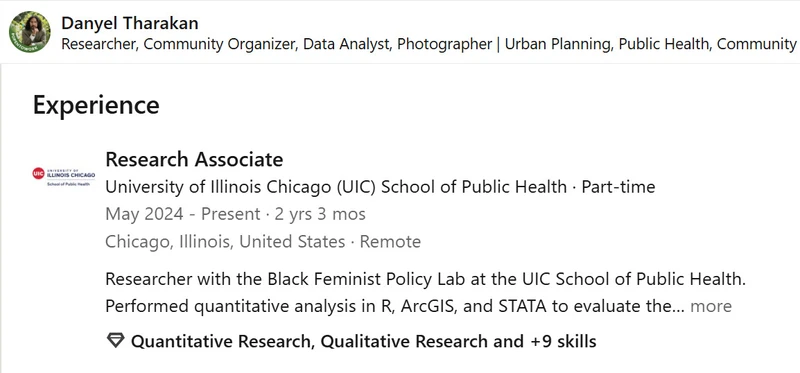
Task: Select Chicago, Illinois, United States location
Action: click(x=225, y=241)
